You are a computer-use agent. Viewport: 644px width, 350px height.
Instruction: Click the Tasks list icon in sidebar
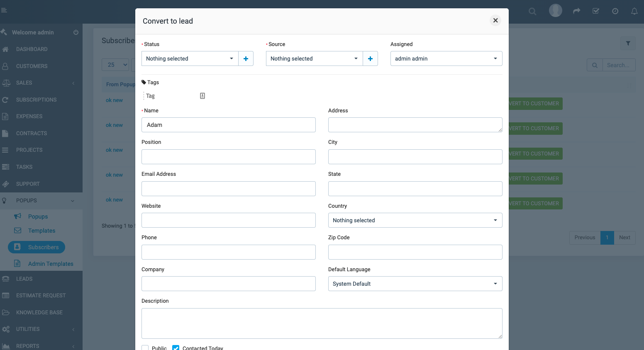(5, 167)
